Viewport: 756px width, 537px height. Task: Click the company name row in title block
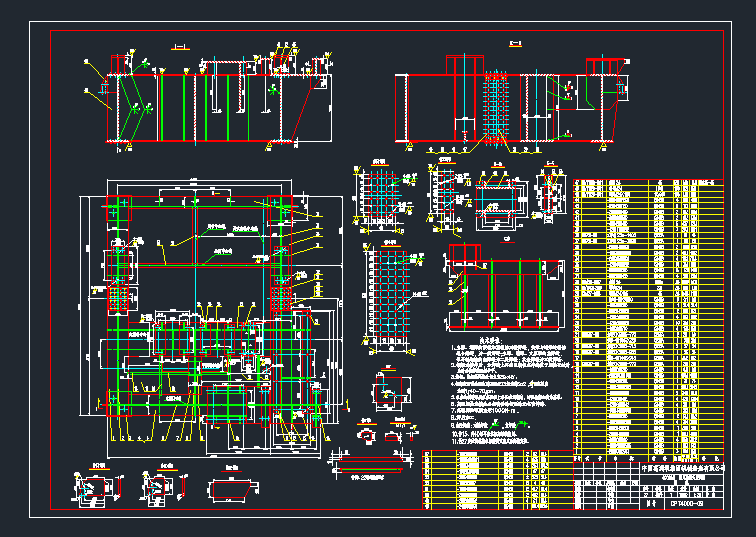682,468
